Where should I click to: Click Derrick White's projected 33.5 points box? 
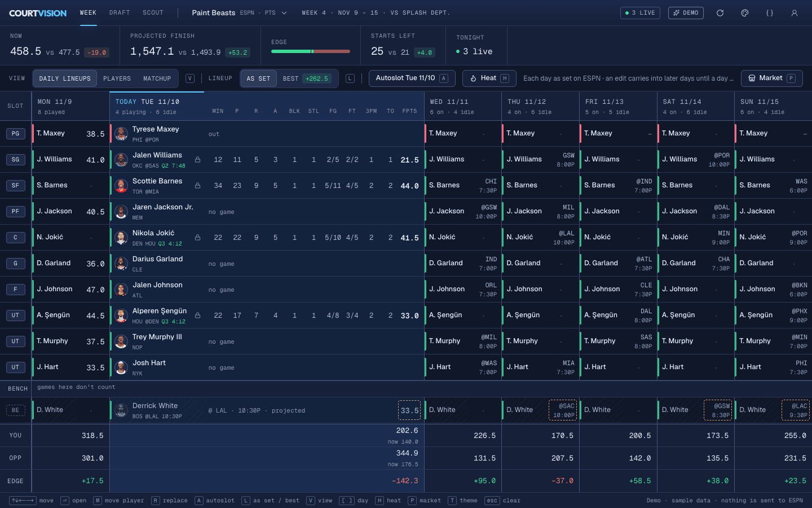409,410
